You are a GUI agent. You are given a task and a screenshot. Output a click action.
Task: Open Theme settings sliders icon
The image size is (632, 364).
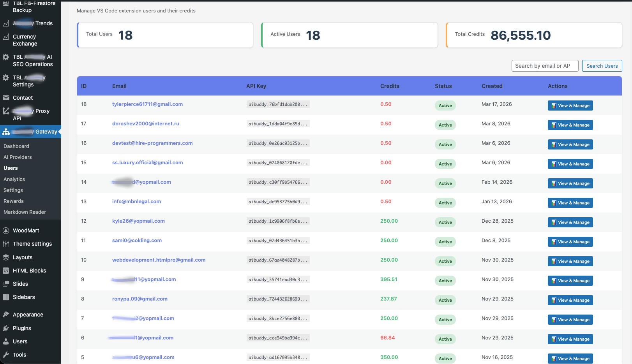(6, 244)
